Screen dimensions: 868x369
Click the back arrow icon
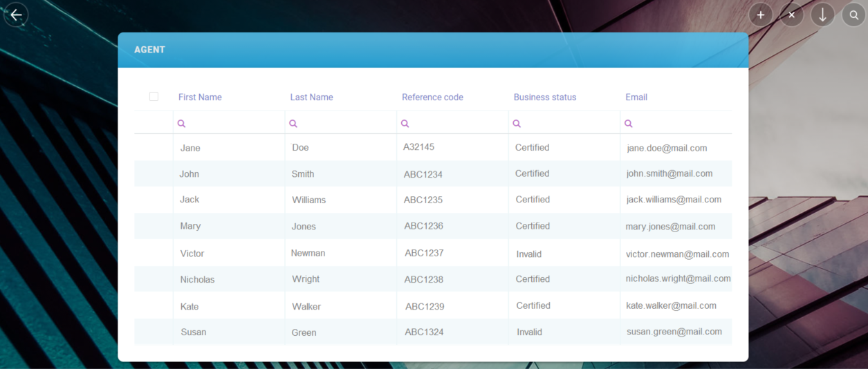(x=16, y=15)
